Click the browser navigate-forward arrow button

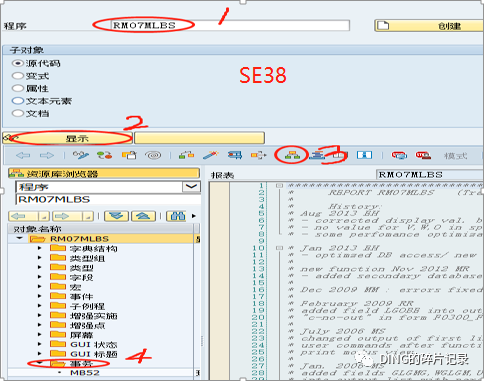point(68,216)
